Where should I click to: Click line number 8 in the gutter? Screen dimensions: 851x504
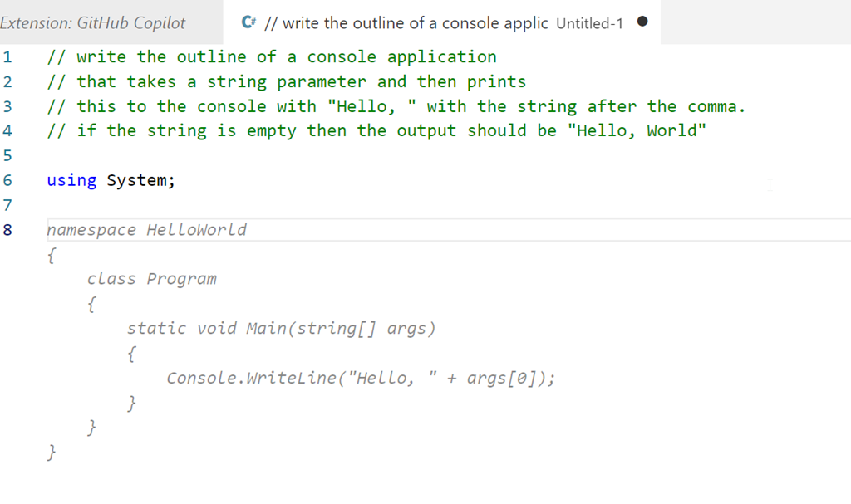pyautogui.click(x=7, y=230)
